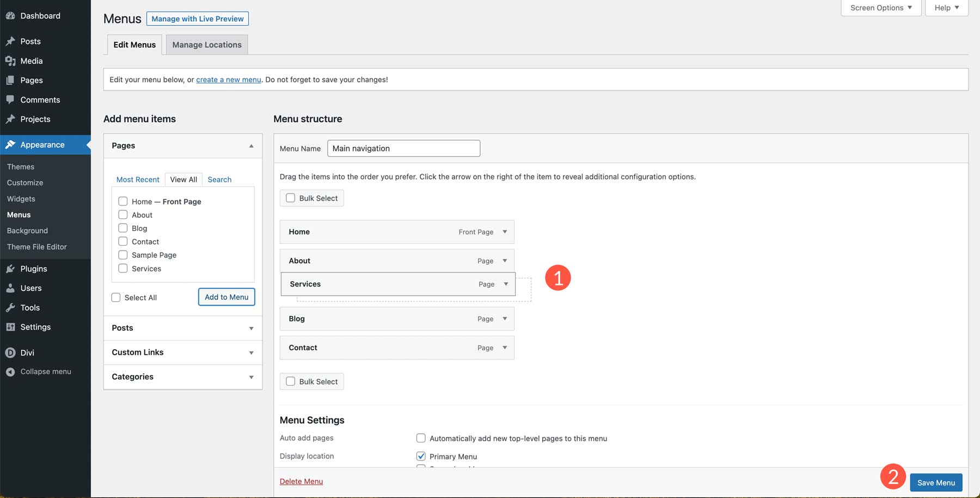Image resolution: width=980 pixels, height=498 pixels.
Task: Tick the Contact page checkbox
Action: click(123, 241)
